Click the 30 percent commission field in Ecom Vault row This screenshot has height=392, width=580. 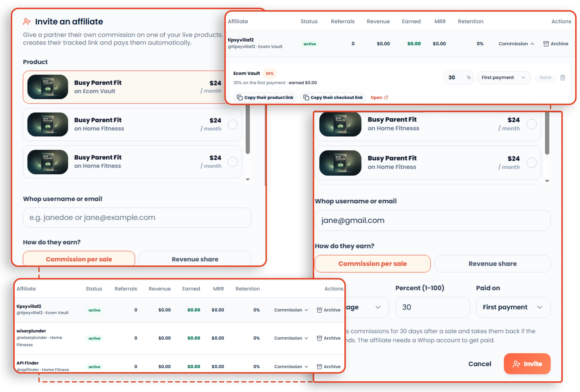click(x=458, y=78)
